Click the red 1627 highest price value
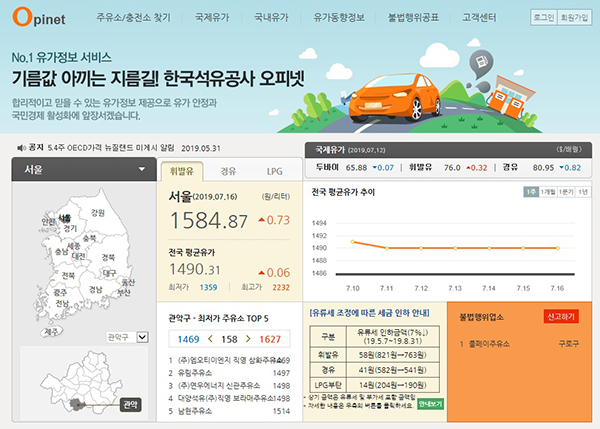Viewport: 600px width, 429px height. tap(270, 339)
